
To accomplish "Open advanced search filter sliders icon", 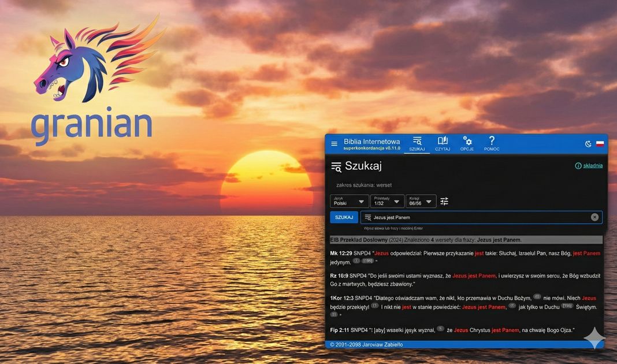I will [x=444, y=201].
